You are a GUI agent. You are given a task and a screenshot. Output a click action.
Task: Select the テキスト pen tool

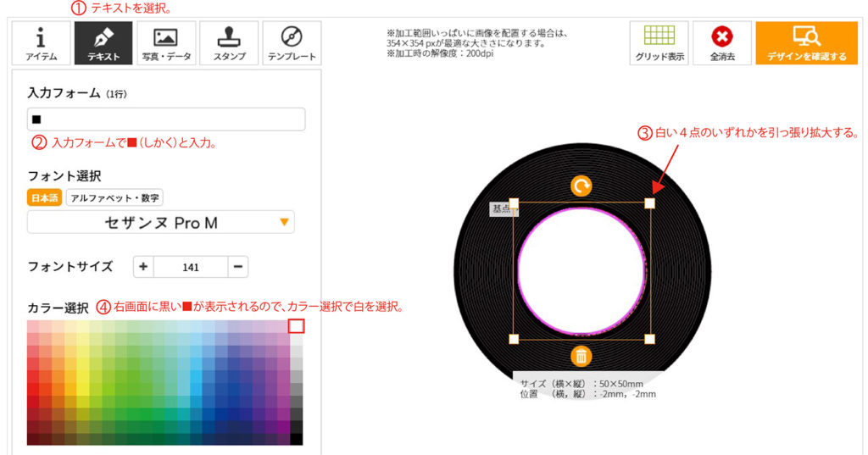click(x=103, y=43)
